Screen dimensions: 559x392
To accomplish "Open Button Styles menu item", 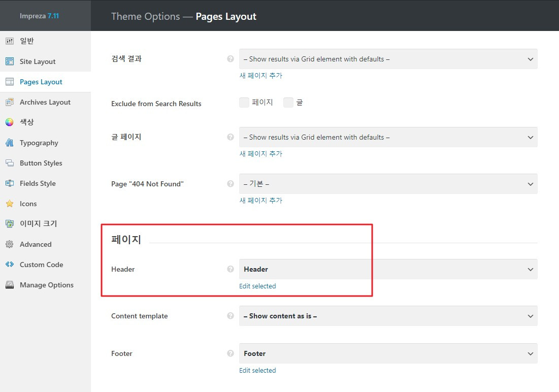I will coord(45,163).
